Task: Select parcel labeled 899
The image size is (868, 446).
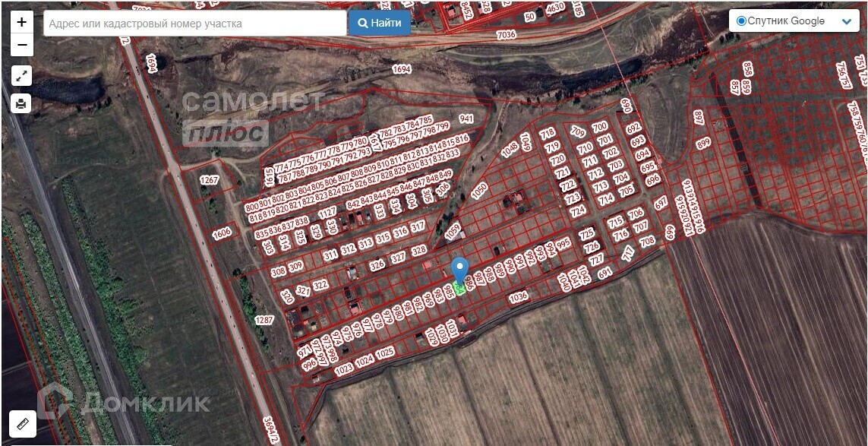Action: (x=703, y=144)
